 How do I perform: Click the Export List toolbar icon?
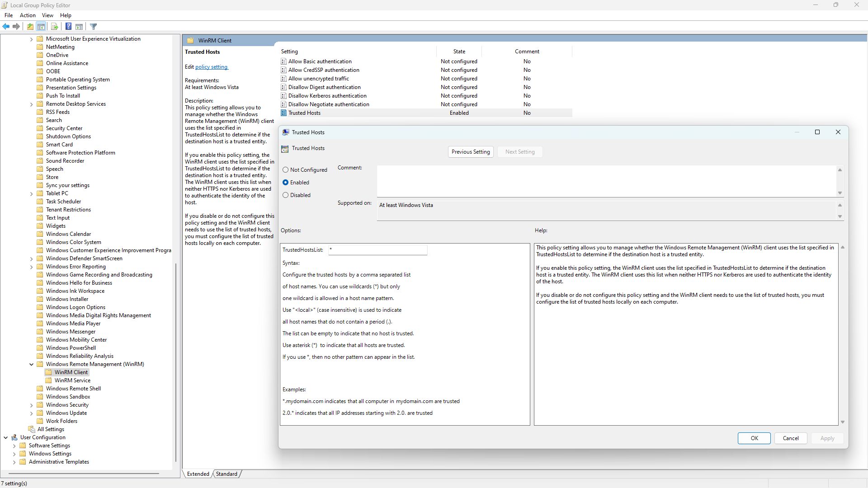tap(55, 27)
